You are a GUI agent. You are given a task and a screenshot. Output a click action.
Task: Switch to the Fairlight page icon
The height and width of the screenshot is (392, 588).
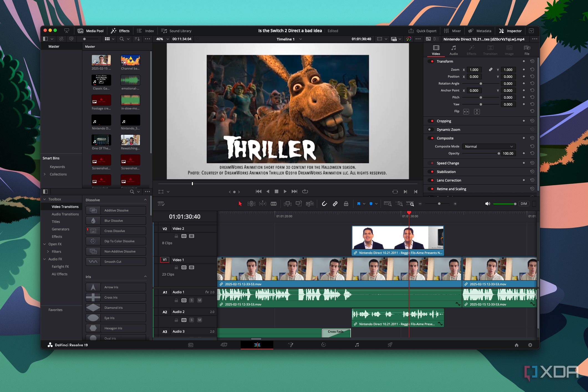point(357,345)
